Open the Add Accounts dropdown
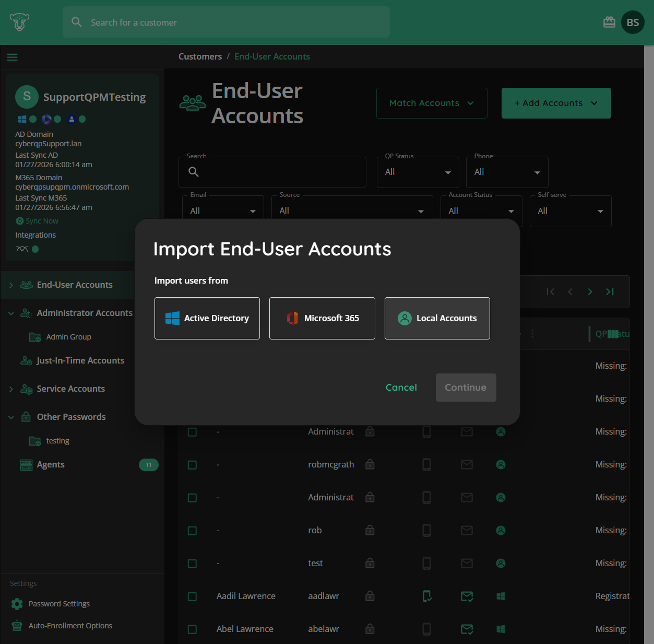 click(x=556, y=103)
